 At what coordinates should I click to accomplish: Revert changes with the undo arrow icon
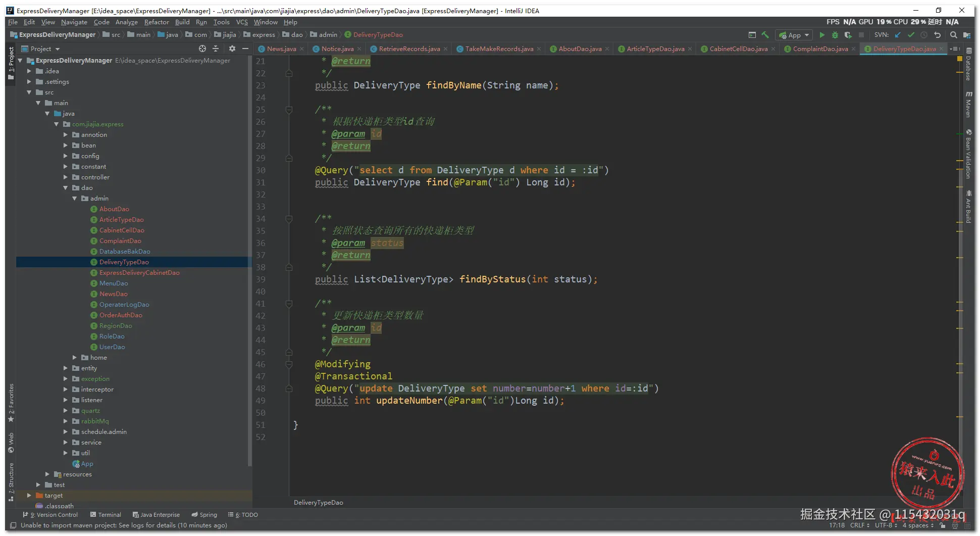pos(938,35)
